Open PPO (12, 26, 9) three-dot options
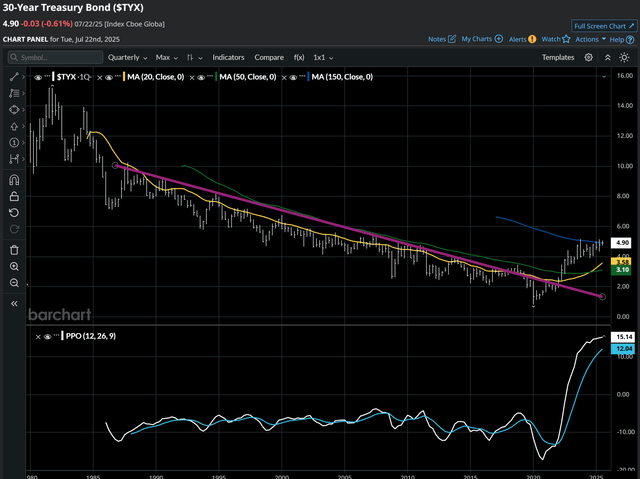This screenshot has height=479, width=640. coord(56,335)
